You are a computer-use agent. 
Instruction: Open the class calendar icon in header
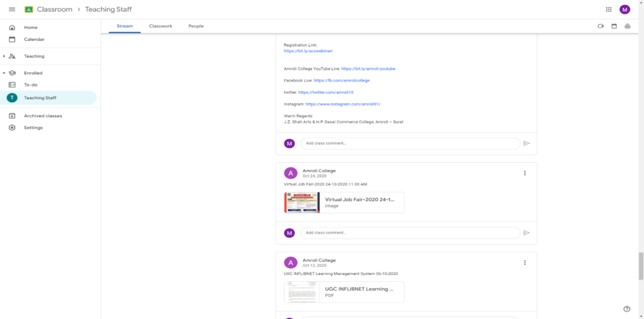coord(614,26)
